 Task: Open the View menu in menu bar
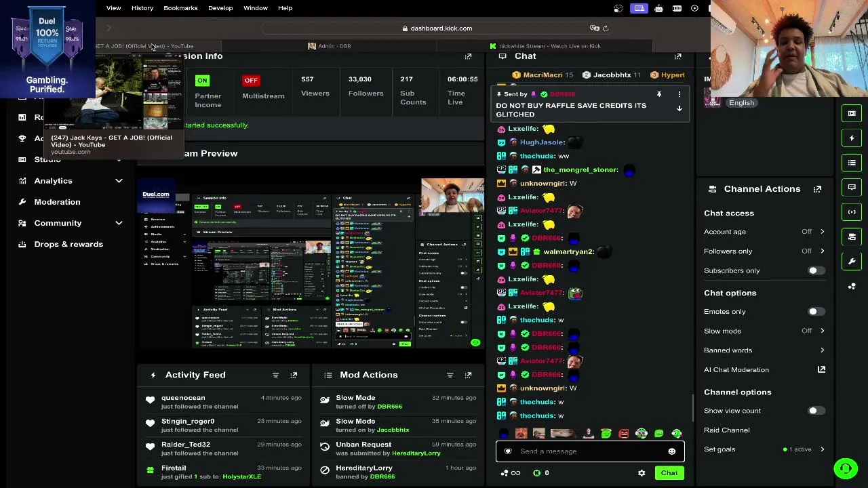[113, 8]
